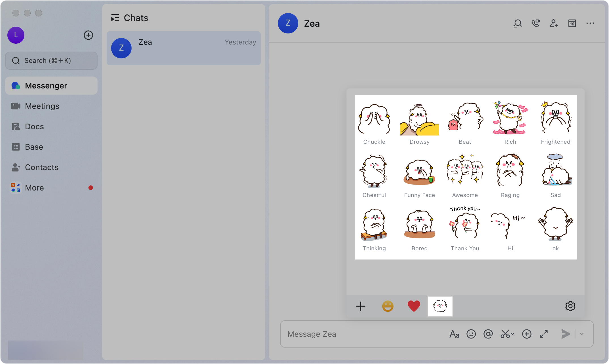The width and height of the screenshot is (609, 364).
Task: Expand the message composer to full view
Action: [544, 334]
